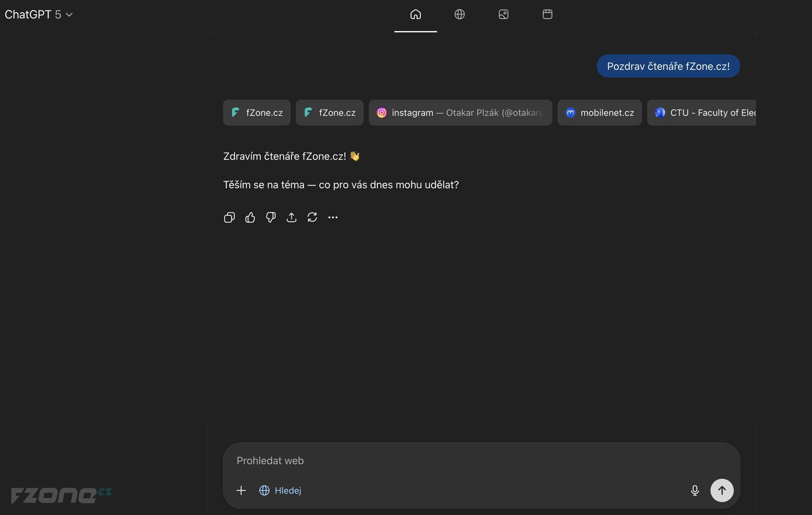
Task: Open the Instagram Otakar Plzák source
Action: 460,113
